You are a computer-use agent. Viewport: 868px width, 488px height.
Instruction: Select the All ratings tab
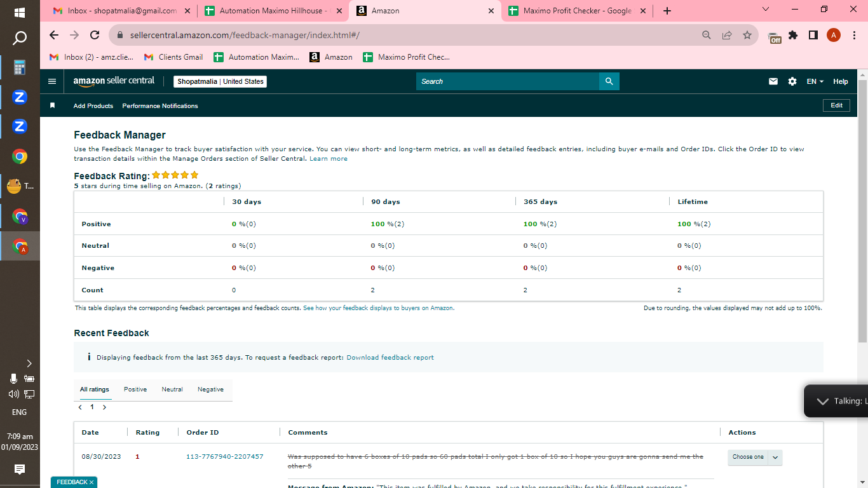[x=95, y=390]
